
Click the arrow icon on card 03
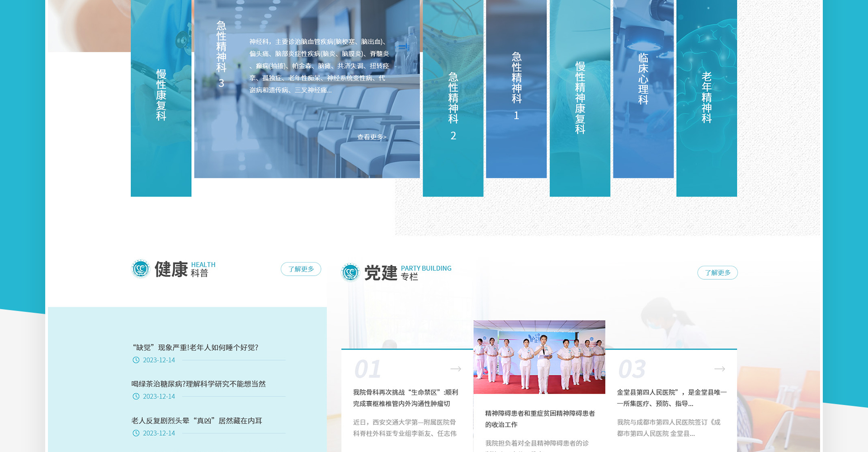click(x=719, y=369)
